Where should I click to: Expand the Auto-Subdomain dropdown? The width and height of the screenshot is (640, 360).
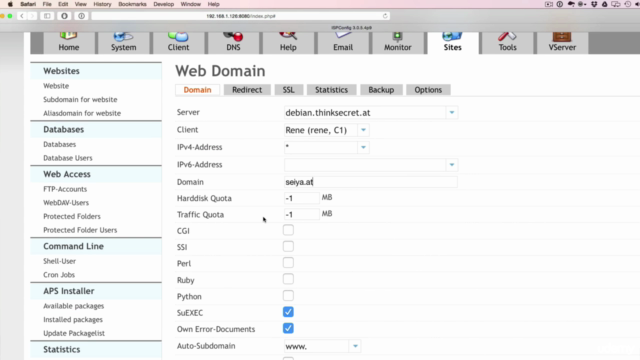coord(355,346)
